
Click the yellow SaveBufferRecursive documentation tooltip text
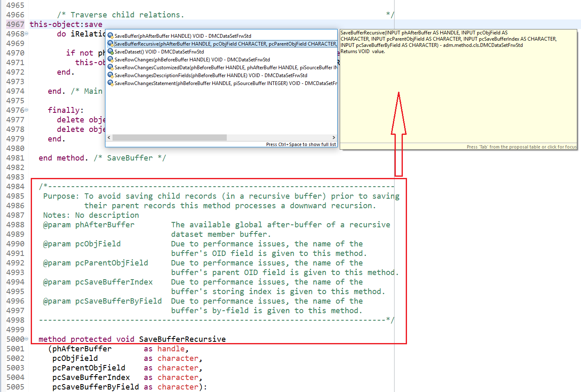[449, 42]
